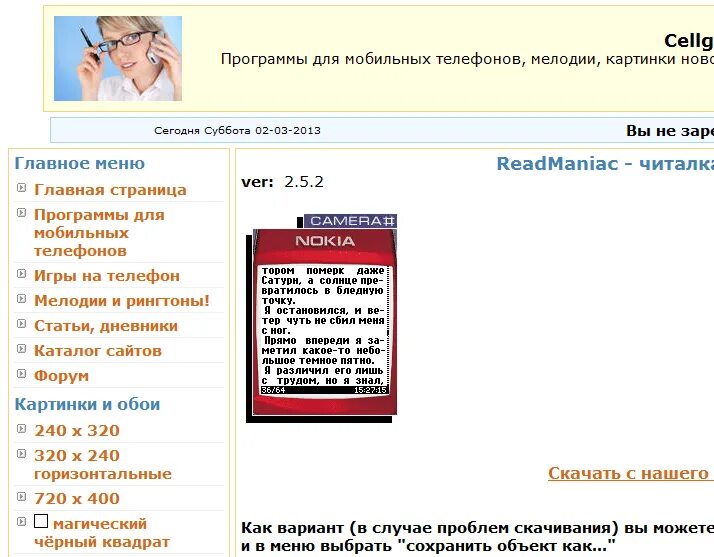714x557 pixels.
Task: Click bullet icon beside 320 x 240 горизонтальные
Action: tap(21, 454)
